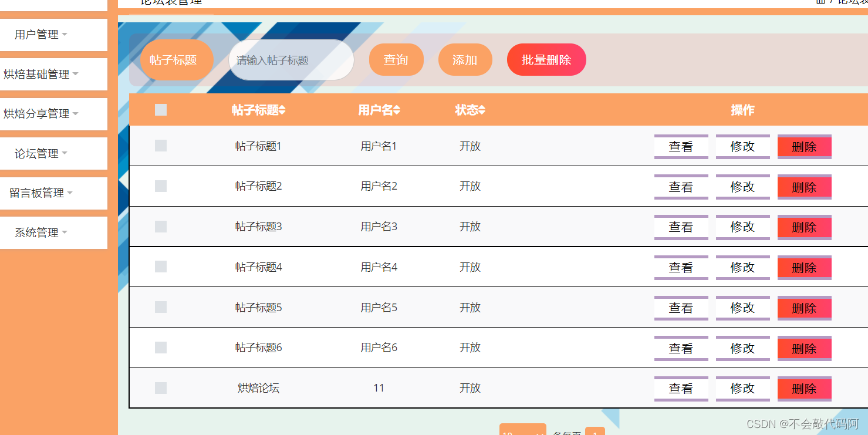
Task: Expand the caret next to 论坛管理
Action: coord(65,154)
